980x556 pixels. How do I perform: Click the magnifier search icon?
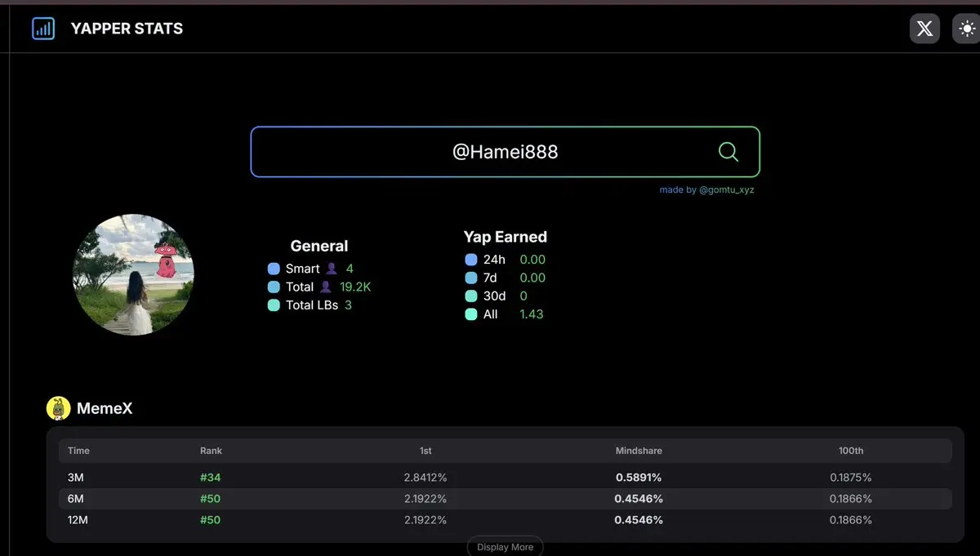pos(728,151)
